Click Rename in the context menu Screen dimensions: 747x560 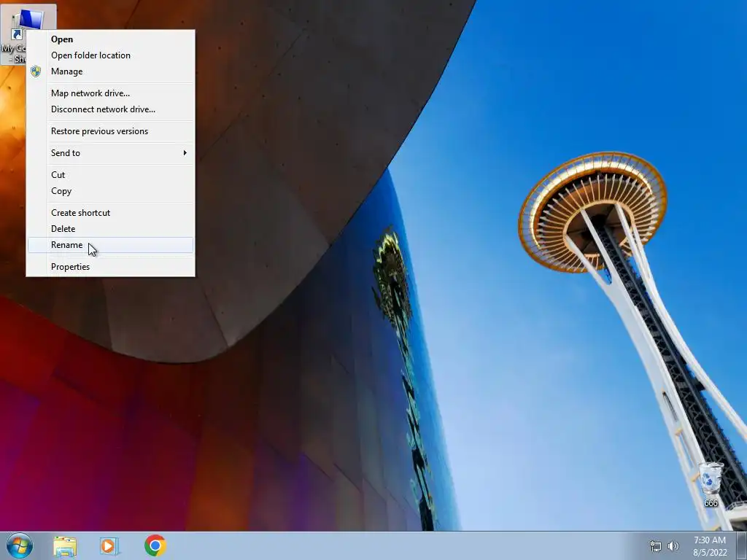[x=111, y=245]
